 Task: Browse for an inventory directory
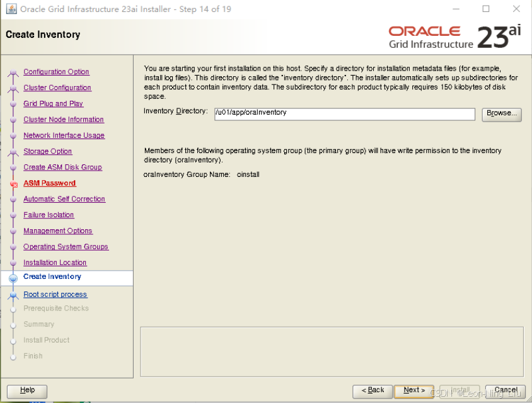[x=502, y=114]
